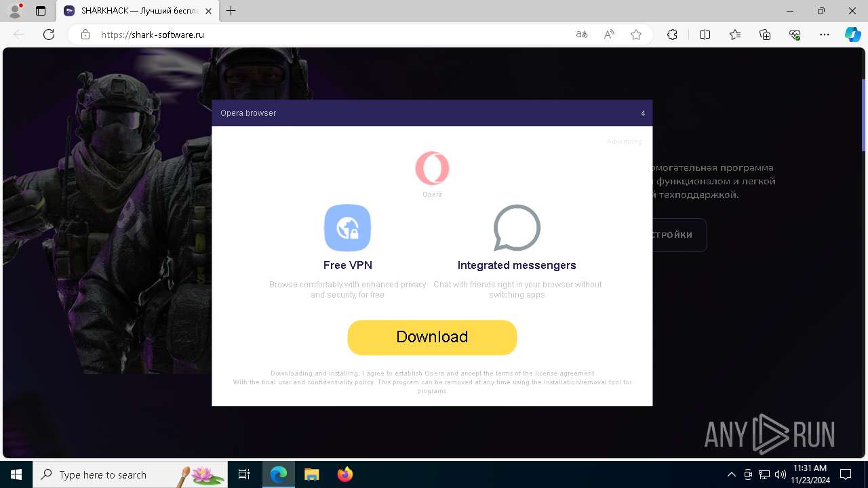Refresh the page
Screen dimensions: 868x488
(49, 35)
